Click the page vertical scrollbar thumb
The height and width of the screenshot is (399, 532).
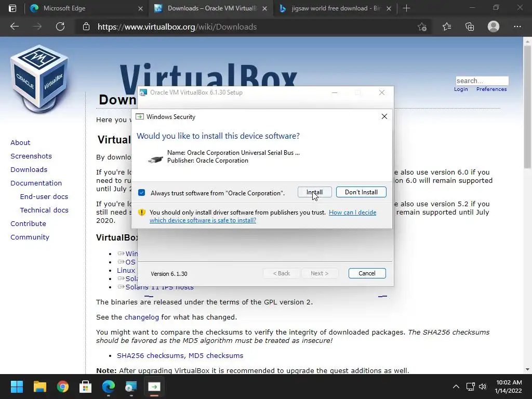tap(527, 107)
